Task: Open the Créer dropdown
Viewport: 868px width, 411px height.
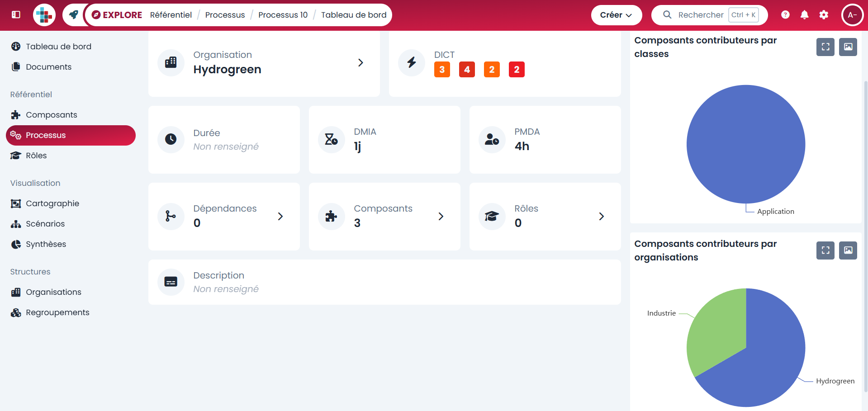Action: [x=616, y=15]
